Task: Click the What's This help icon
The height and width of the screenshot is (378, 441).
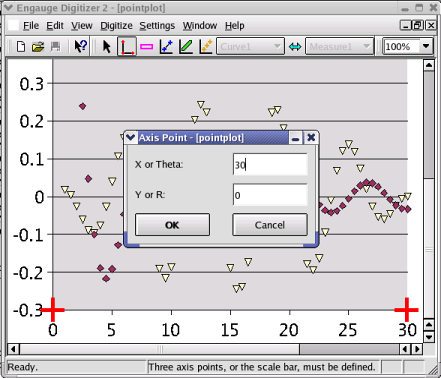Action: click(80, 46)
